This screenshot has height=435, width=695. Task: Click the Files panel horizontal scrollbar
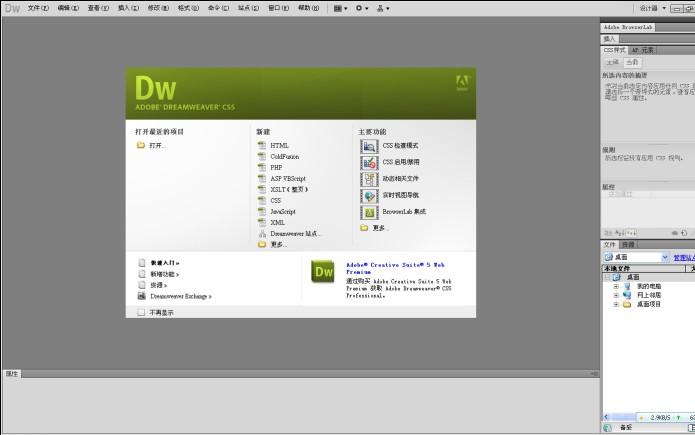tap(619, 417)
